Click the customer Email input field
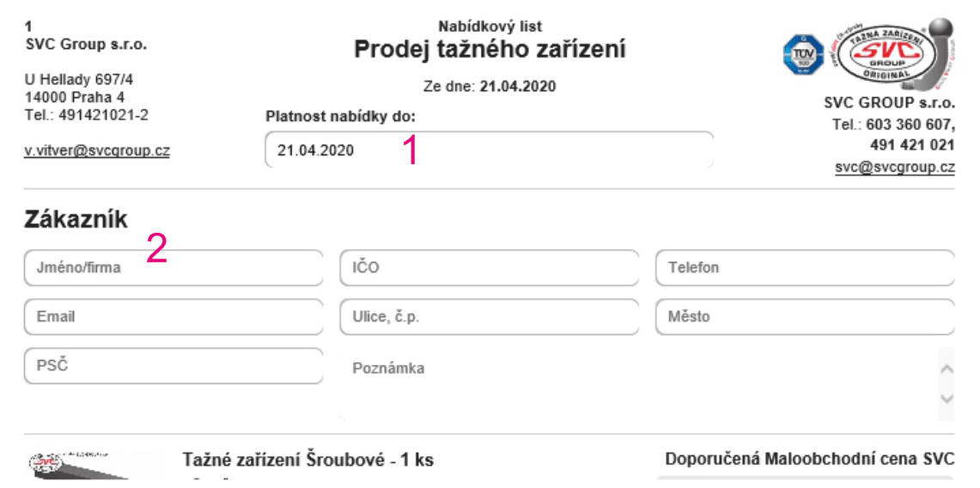The width and height of the screenshot is (980, 488). coord(173,316)
